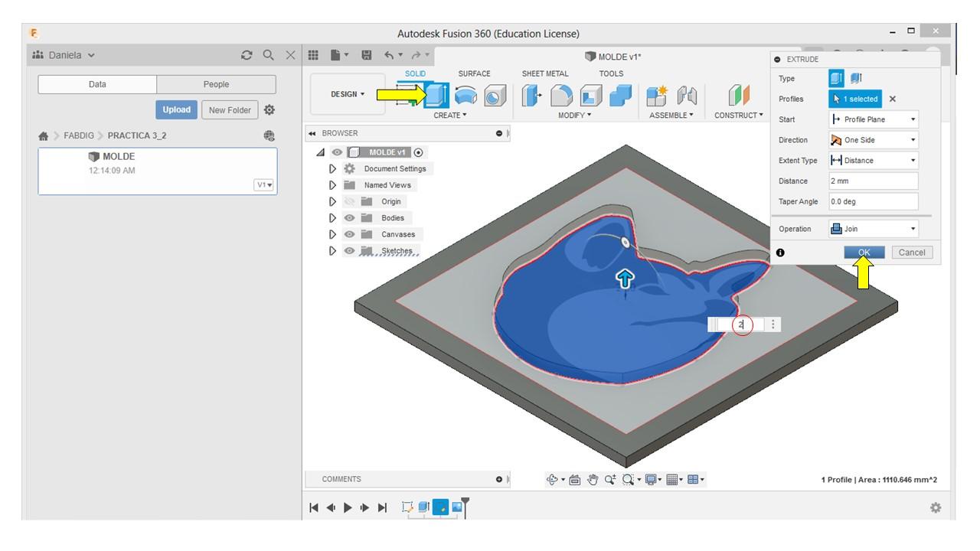The image size is (980, 551).
Task: Open the DESIGN workspace dropdown
Action: coord(347,95)
